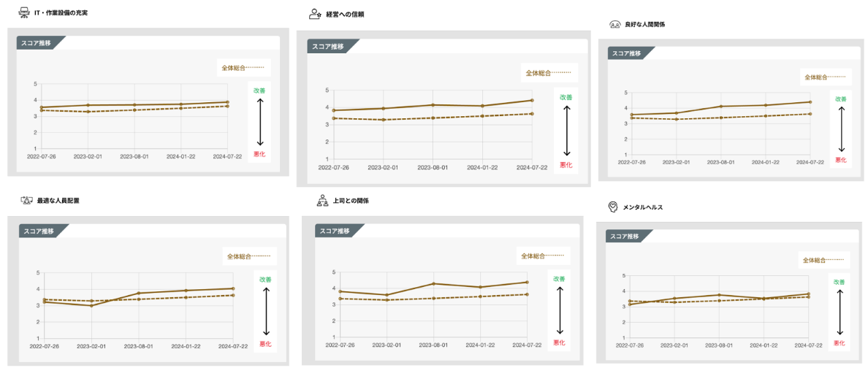The image size is (868, 368).
Task: Click 2023-08-01 axis label in 経営への信頼 chart
Action: click(x=433, y=167)
